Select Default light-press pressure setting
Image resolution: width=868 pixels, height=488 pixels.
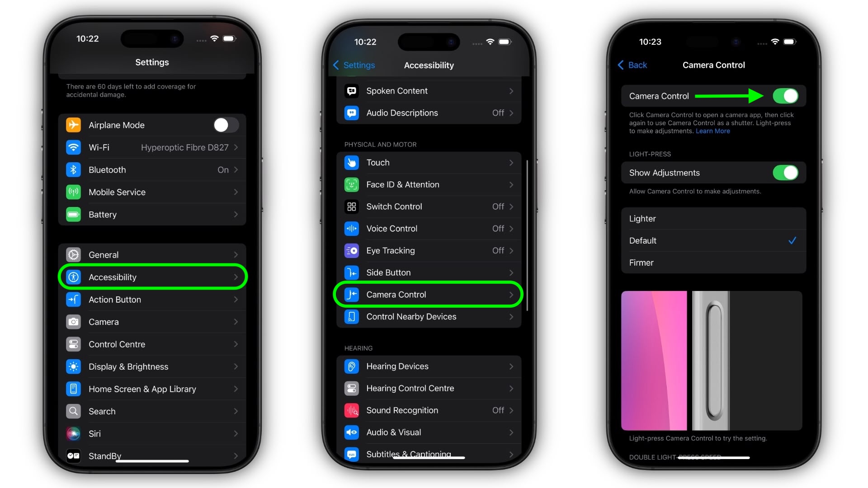click(713, 240)
